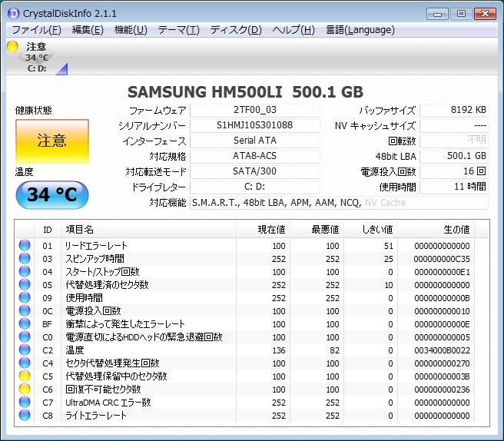504x441 pixels.
Task: Click the blue triangle disk selector marker
Action: pyautogui.click(x=61, y=69)
